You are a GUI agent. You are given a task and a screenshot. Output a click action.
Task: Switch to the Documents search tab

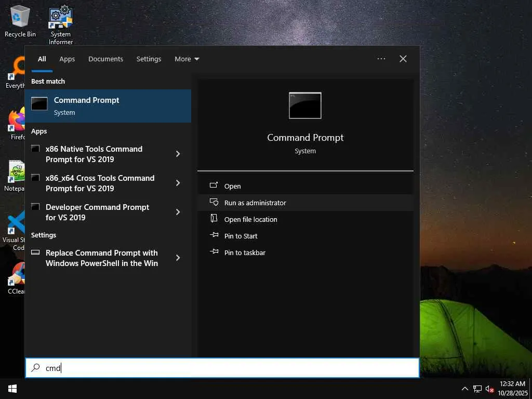click(x=105, y=59)
